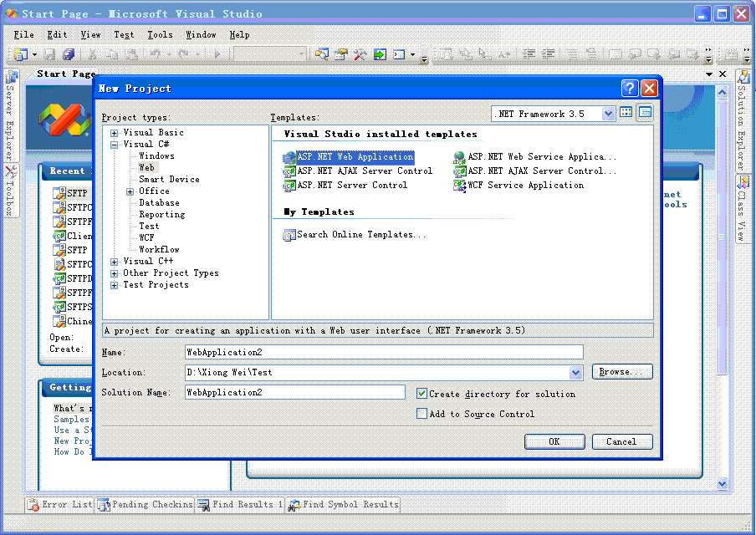Viewport: 756px width, 535px height.
Task: Expand Test Projects node
Action: [114, 285]
